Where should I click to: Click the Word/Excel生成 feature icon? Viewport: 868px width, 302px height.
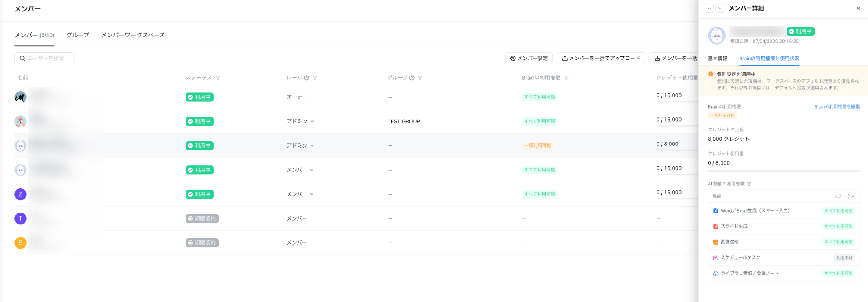click(x=715, y=211)
